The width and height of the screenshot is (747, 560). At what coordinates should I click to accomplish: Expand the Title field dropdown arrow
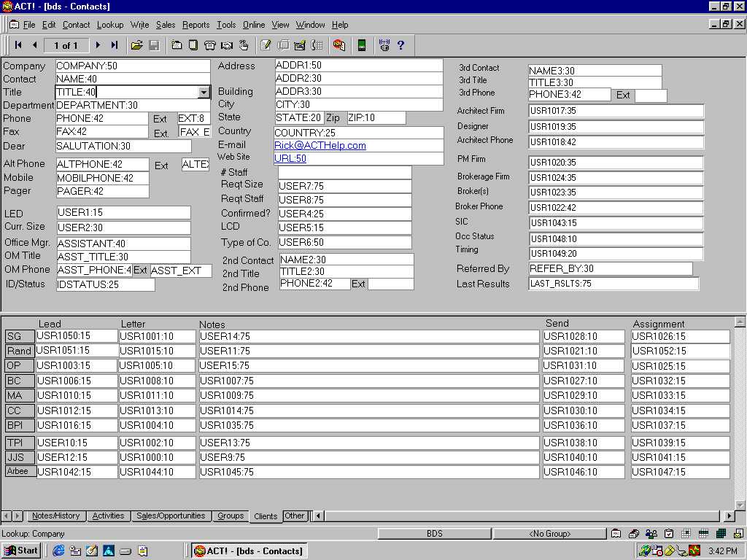click(204, 92)
